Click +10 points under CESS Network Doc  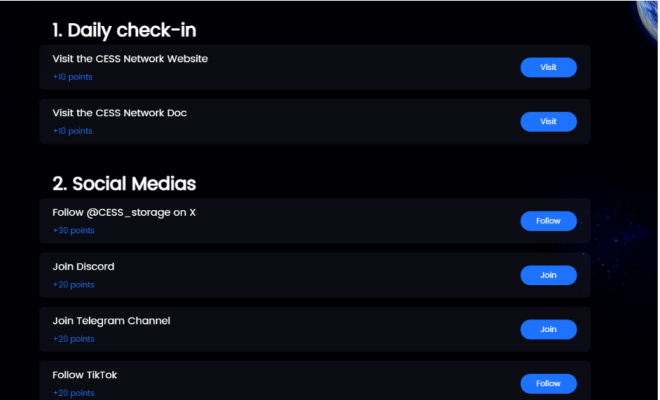click(72, 131)
